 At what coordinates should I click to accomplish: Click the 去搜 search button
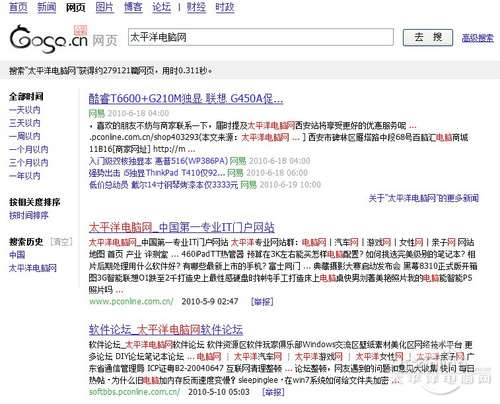tap(428, 37)
